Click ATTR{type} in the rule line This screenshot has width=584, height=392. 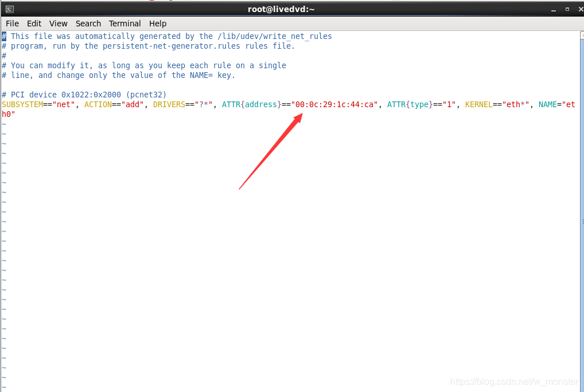click(410, 104)
